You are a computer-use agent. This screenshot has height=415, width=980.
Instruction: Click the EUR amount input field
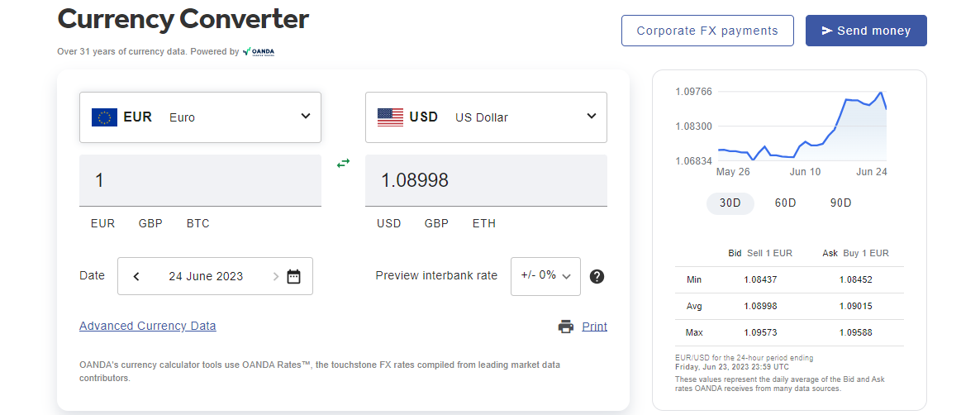[x=200, y=180]
